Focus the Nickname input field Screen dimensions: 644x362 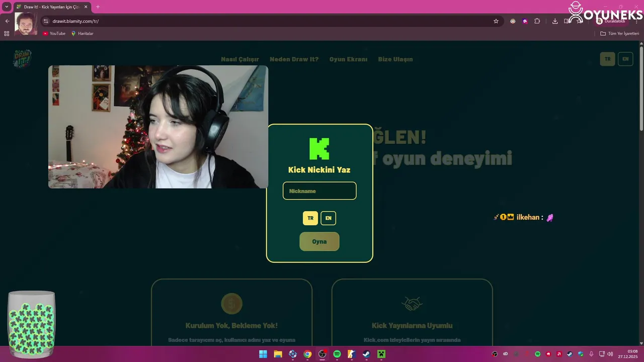319,191
